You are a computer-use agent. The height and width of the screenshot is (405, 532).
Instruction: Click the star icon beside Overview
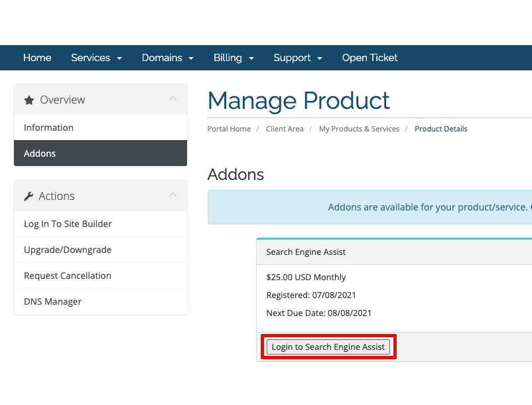(29, 100)
